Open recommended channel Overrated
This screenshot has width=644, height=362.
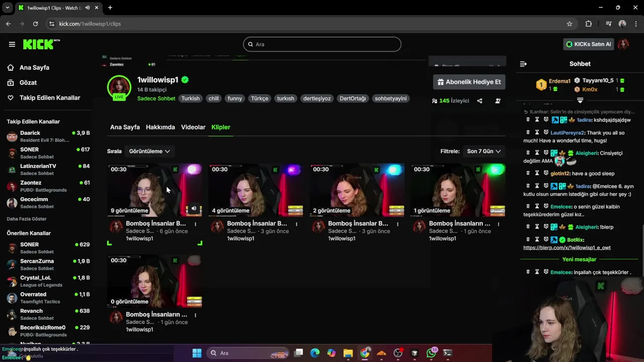48,298
